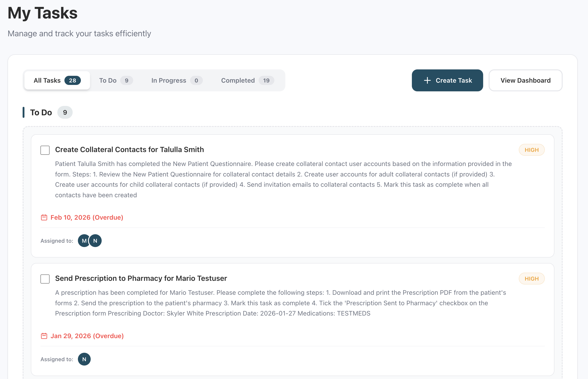This screenshot has height=379, width=588.
Task: Click the To Do section heading
Action: coord(41,113)
